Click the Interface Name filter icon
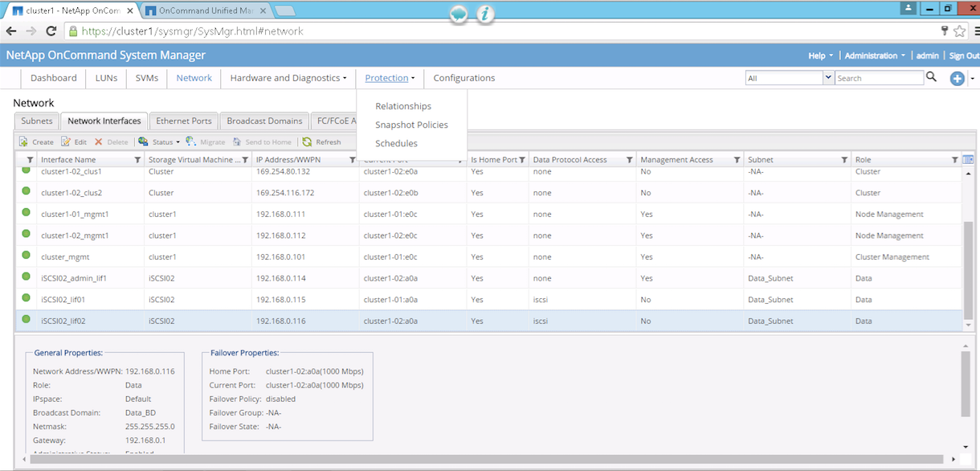The height and width of the screenshot is (471, 980). coord(137,160)
